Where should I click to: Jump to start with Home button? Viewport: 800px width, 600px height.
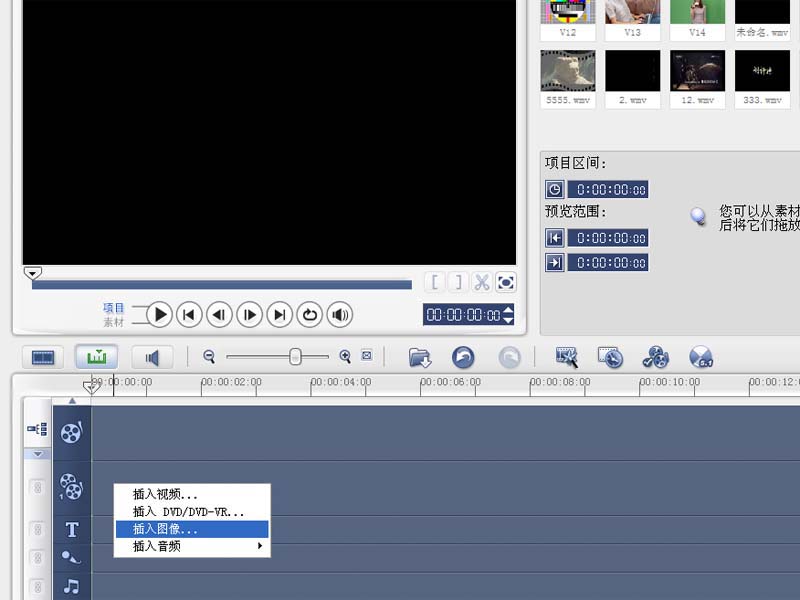click(189, 314)
